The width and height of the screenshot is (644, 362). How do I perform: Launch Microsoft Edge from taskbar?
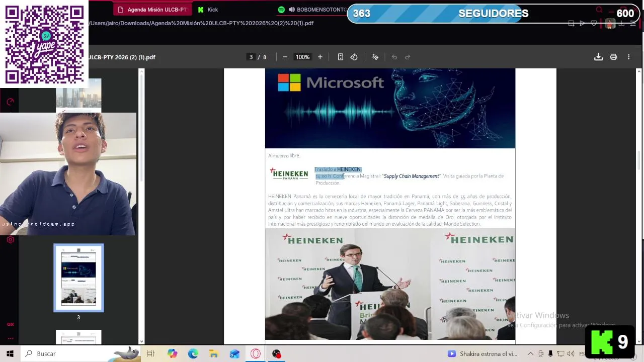pyautogui.click(x=193, y=353)
